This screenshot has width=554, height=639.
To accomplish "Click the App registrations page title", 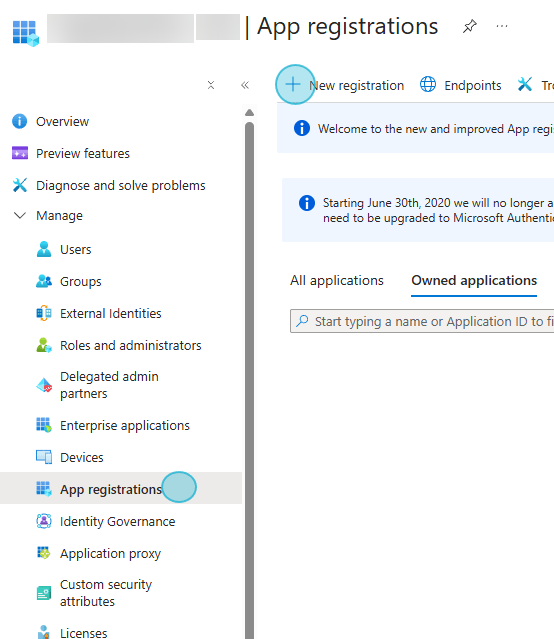I will tap(347, 26).
